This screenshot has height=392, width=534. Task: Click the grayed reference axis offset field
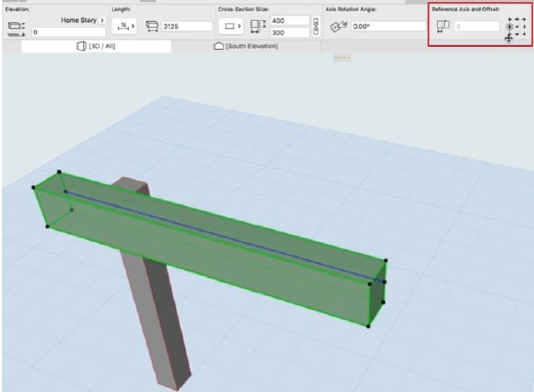click(477, 26)
